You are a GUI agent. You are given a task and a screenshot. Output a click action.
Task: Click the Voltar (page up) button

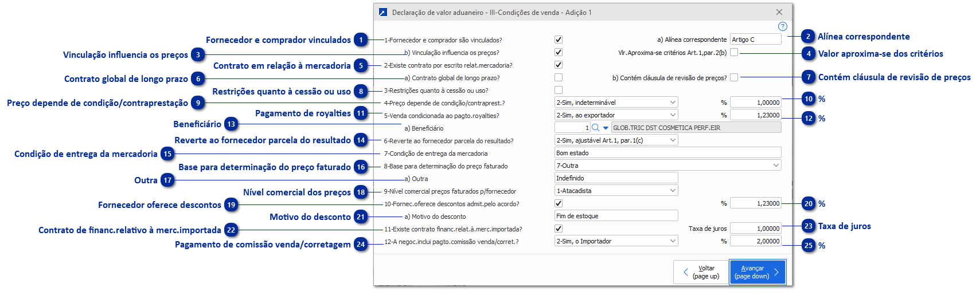(x=701, y=272)
